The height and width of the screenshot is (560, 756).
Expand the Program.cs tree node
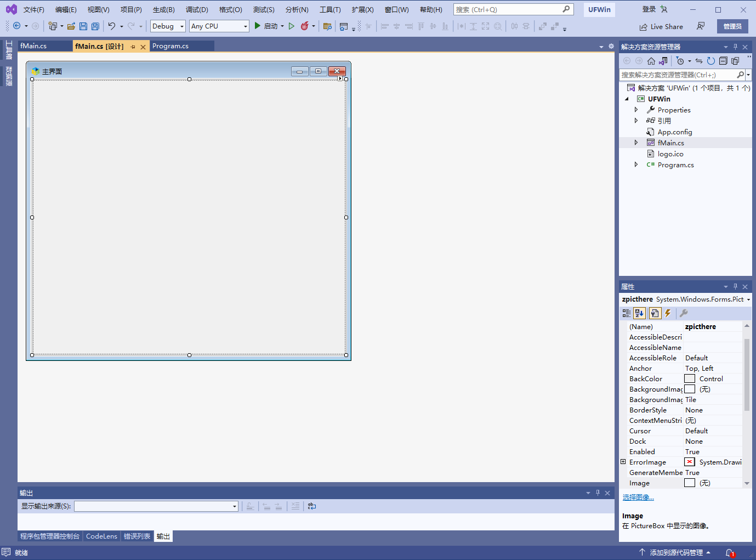click(636, 165)
